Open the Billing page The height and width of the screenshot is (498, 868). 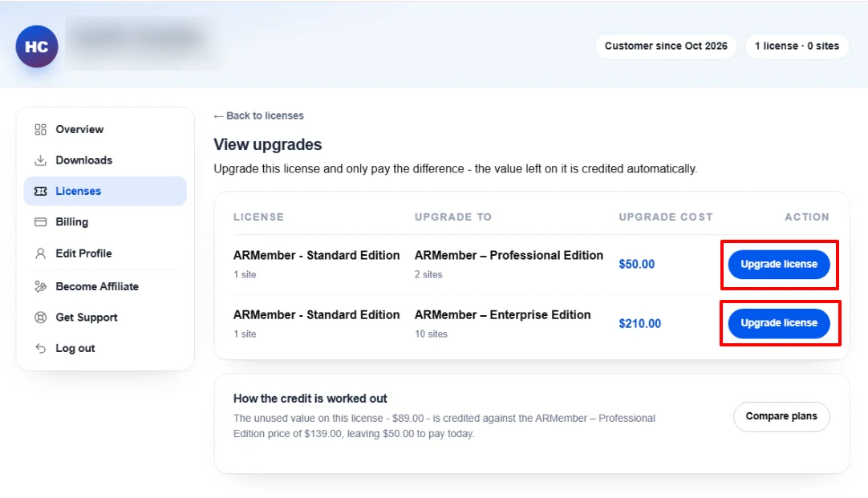tap(105, 222)
